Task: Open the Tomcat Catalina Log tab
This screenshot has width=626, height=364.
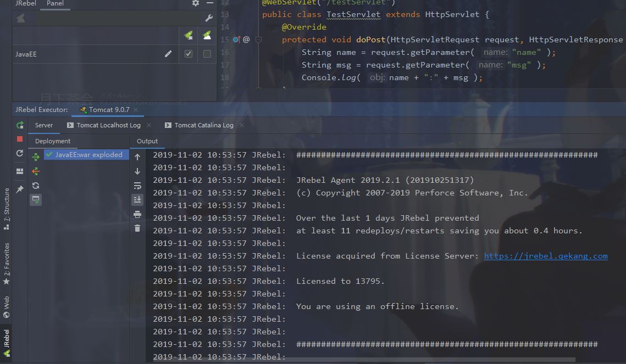Action: (x=199, y=125)
